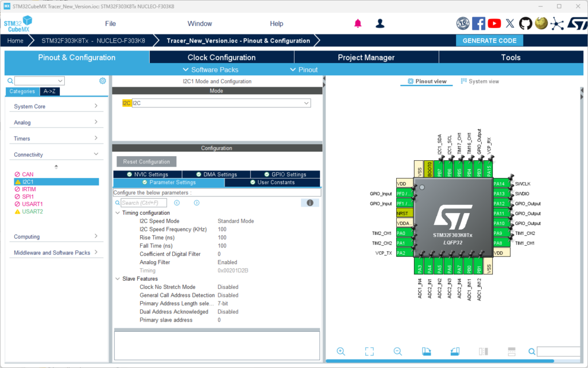Collapse the Timing configuration group

point(118,213)
